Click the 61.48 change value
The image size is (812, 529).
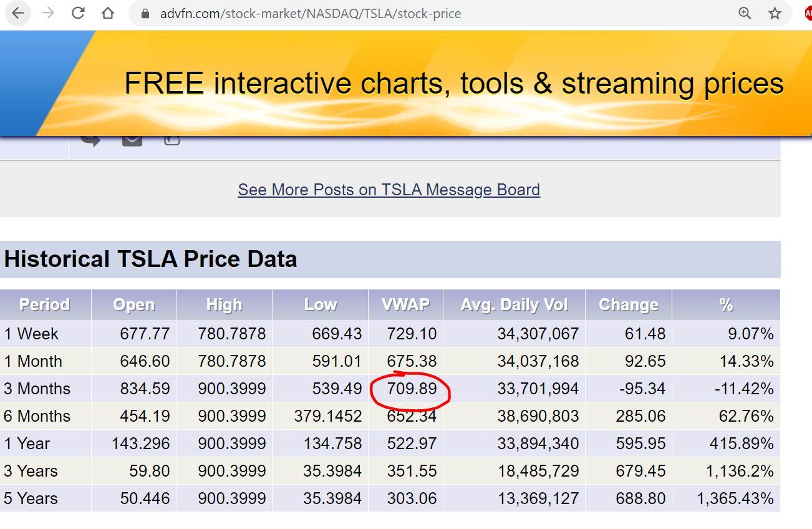(645, 334)
